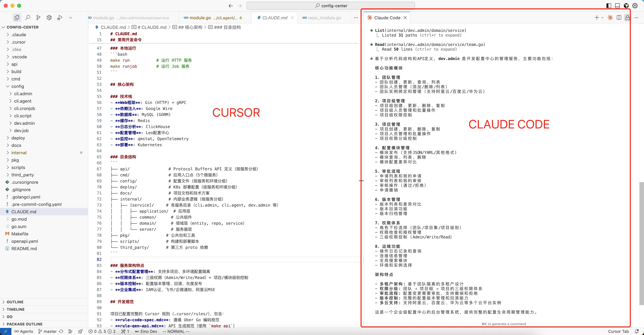Toggle split editor layout in Claude panel
Viewport: 644px width, 335px height.
point(619,17)
